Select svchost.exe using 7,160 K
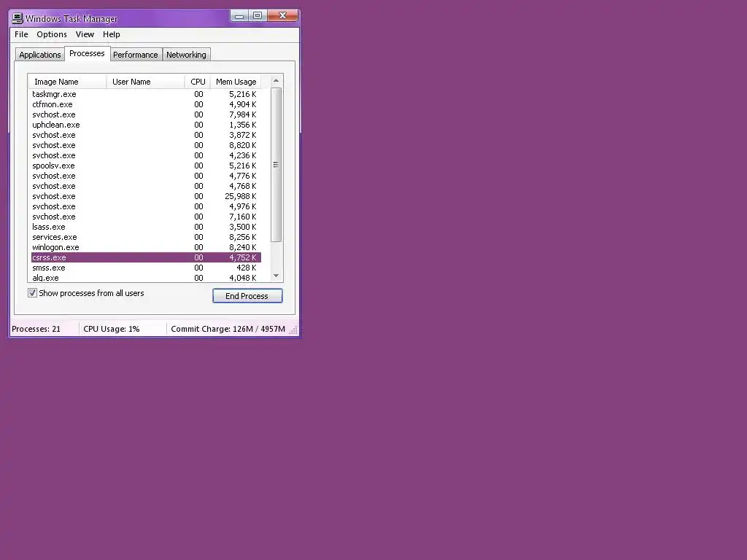Screen dimensions: 747x560 (x=146, y=217)
